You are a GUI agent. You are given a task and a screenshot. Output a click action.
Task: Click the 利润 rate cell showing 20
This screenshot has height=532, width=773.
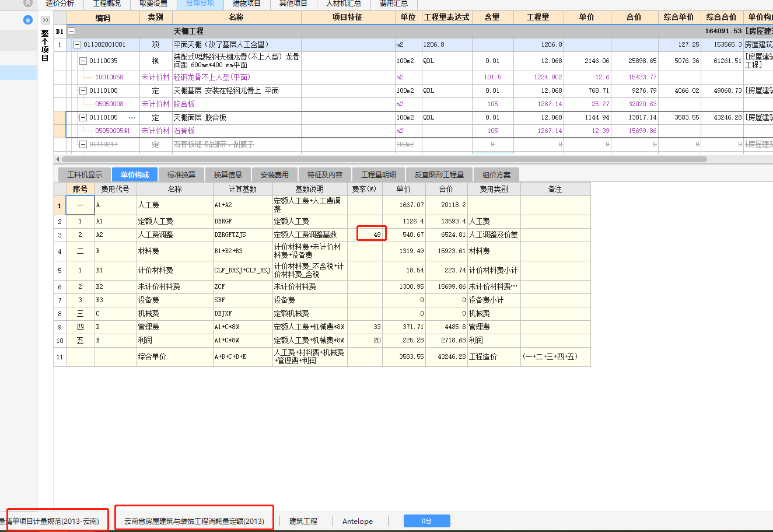coord(365,340)
